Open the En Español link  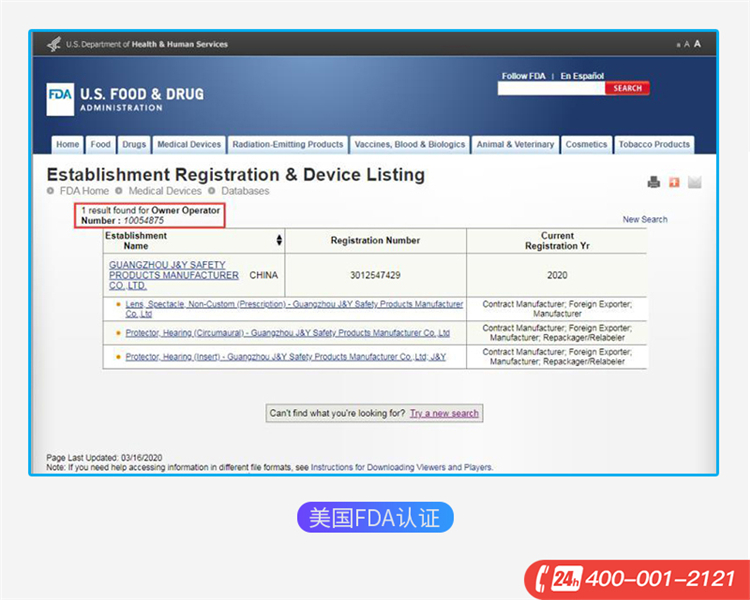point(582,76)
